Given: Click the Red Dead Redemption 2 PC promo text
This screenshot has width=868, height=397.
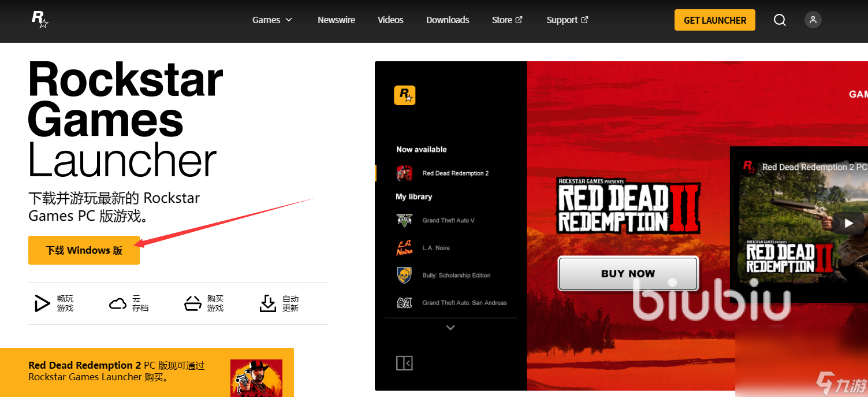Looking at the screenshot, I should pyautogui.click(x=116, y=371).
